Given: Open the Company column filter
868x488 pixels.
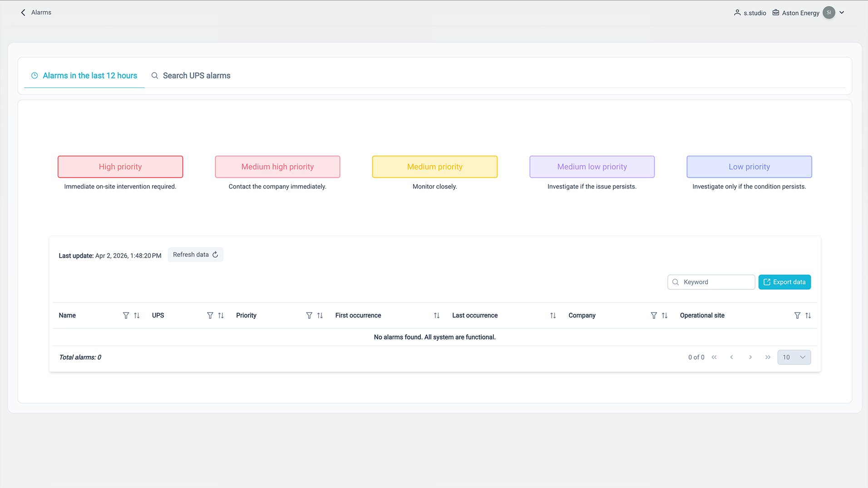Looking at the screenshot, I should (654, 316).
